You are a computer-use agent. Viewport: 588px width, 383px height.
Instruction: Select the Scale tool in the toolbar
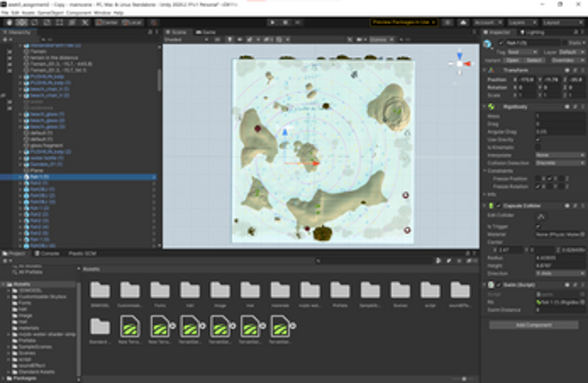coord(47,22)
